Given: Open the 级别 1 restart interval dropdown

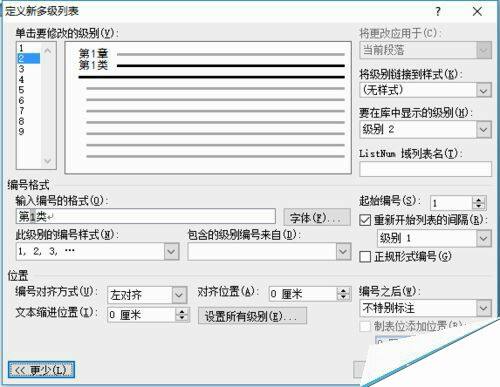Looking at the screenshot, I should click(x=483, y=238).
